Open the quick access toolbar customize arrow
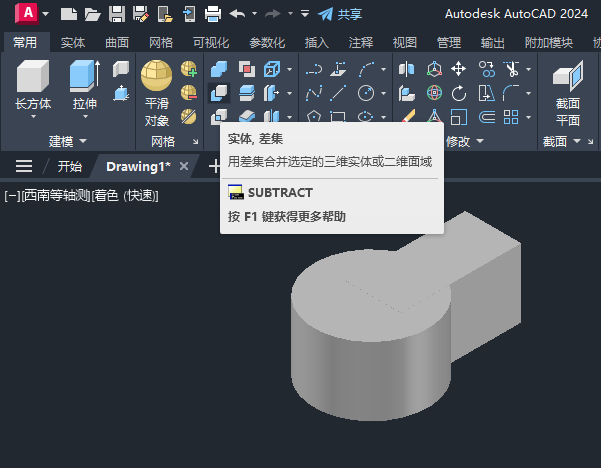 coord(304,14)
